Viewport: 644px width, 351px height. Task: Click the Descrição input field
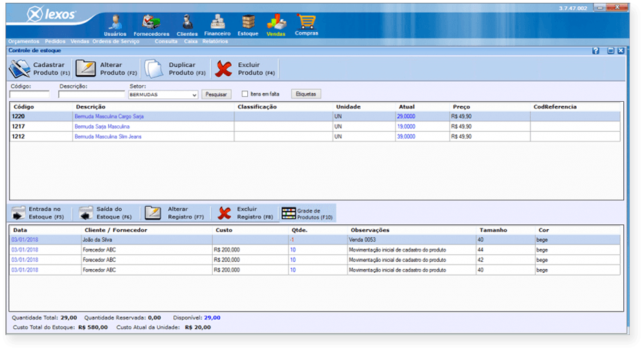(x=91, y=94)
